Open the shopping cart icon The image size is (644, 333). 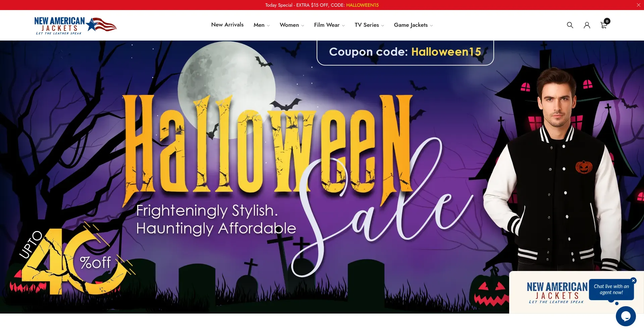604,25
